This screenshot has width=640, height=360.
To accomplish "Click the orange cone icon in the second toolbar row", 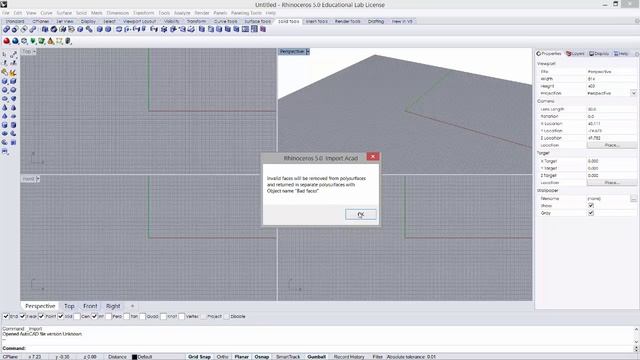I will (51, 41).
